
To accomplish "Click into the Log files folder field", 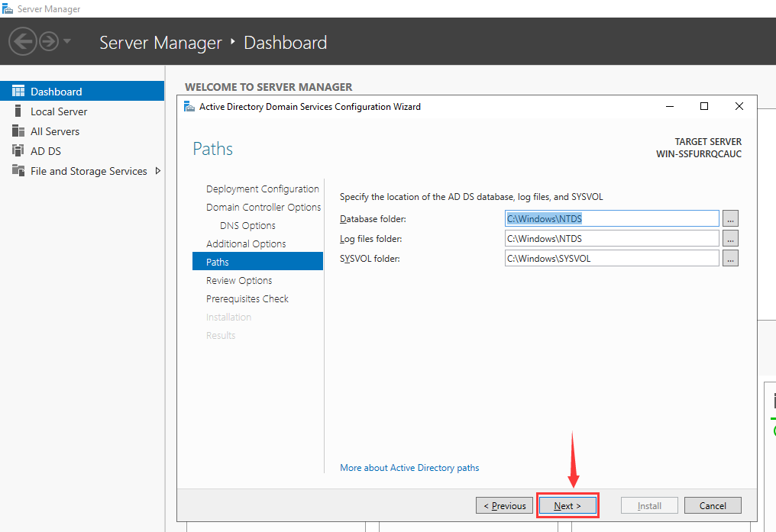I will (611, 239).
